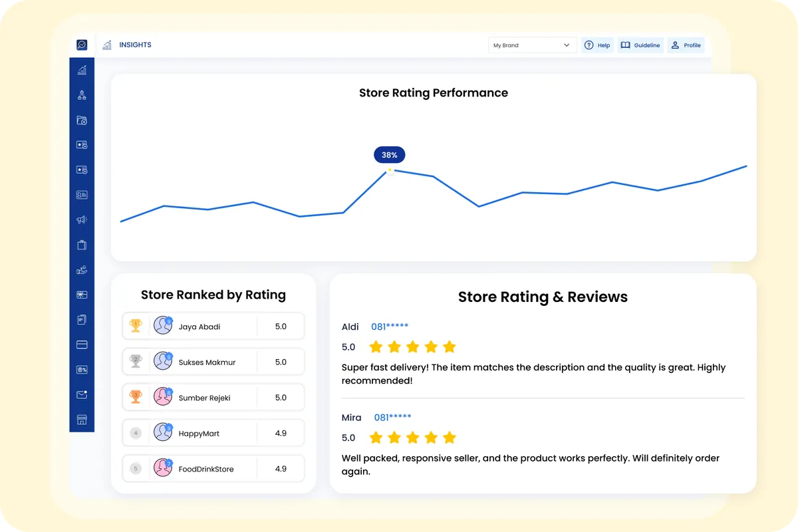The height and width of the screenshot is (532, 798).
Task: Click Mira's review text about well packed
Action: (531, 465)
